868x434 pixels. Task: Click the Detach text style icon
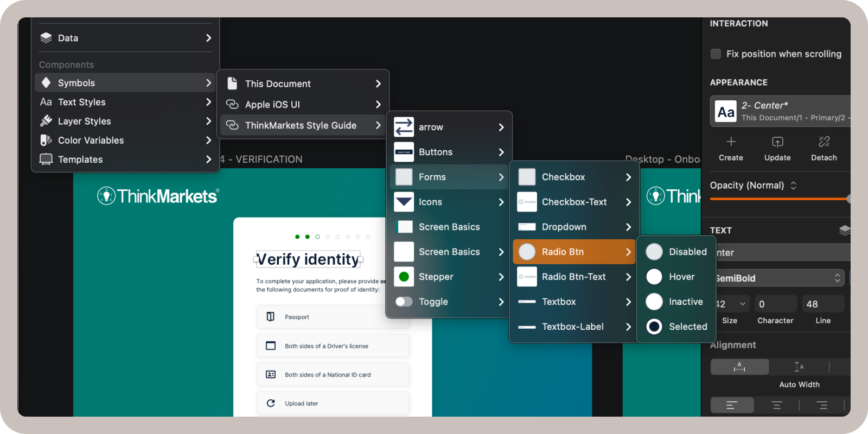coord(824,142)
